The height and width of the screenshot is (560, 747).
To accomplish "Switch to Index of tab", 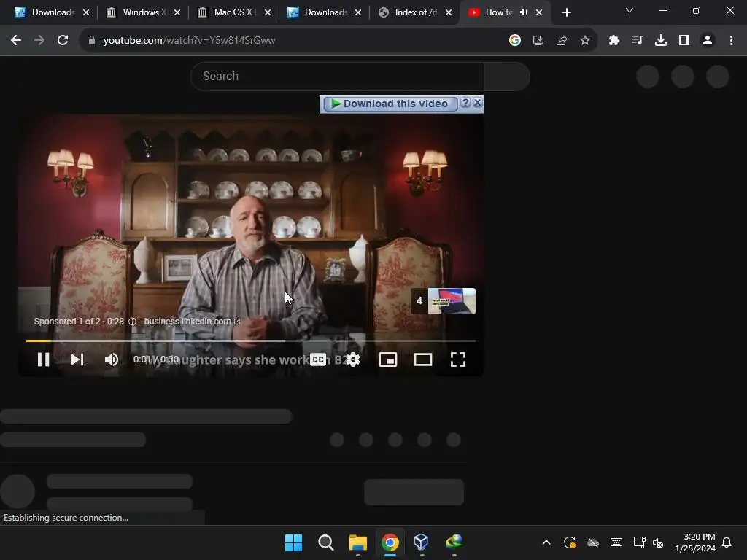I will tap(415, 12).
